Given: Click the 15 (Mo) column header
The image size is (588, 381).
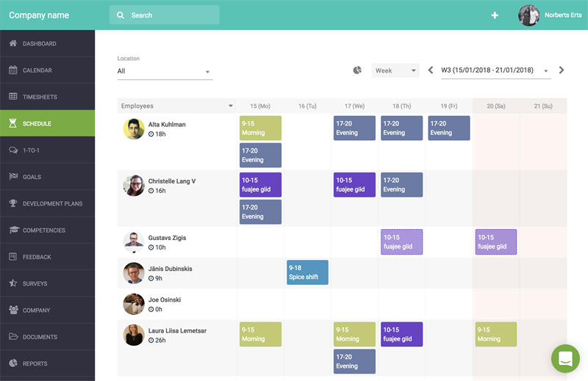Looking at the screenshot, I should (x=260, y=106).
